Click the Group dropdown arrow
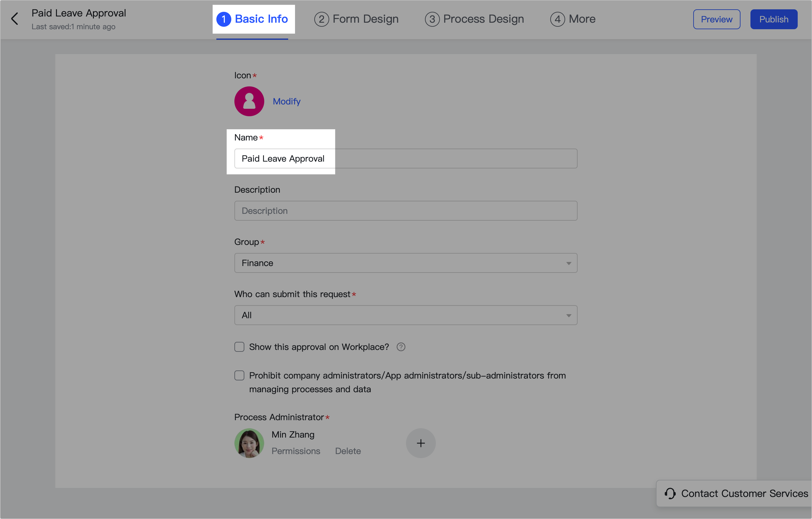Image resolution: width=812 pixels, height=519 pixels. (x=569, y=263)
